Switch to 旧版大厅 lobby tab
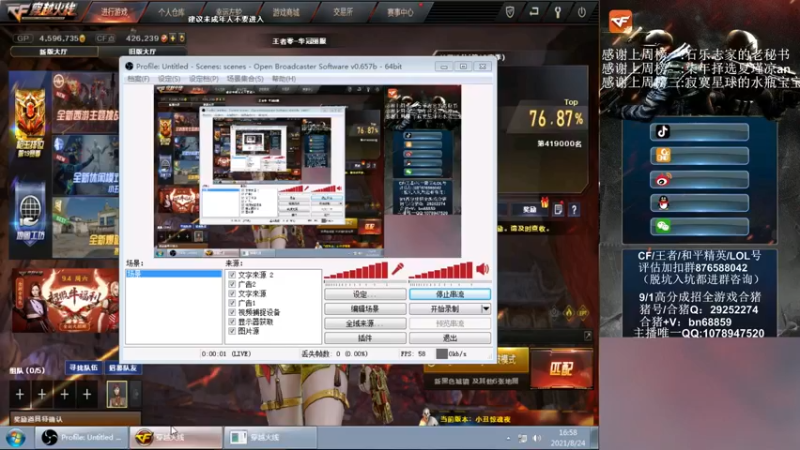Screen dimensions: 800x450 [142, 52]
